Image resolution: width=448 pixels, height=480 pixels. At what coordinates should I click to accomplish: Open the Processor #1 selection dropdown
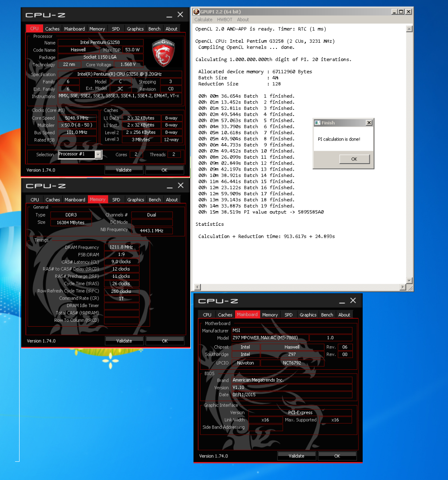click(98, 154)
